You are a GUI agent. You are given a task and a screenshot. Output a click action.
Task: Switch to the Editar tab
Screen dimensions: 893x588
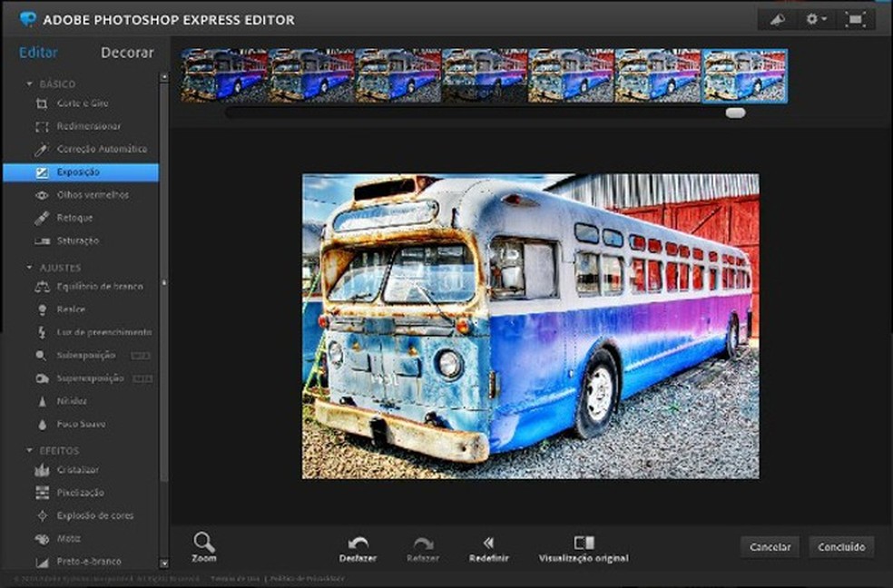pyautogui.click(x=38, y=53)
